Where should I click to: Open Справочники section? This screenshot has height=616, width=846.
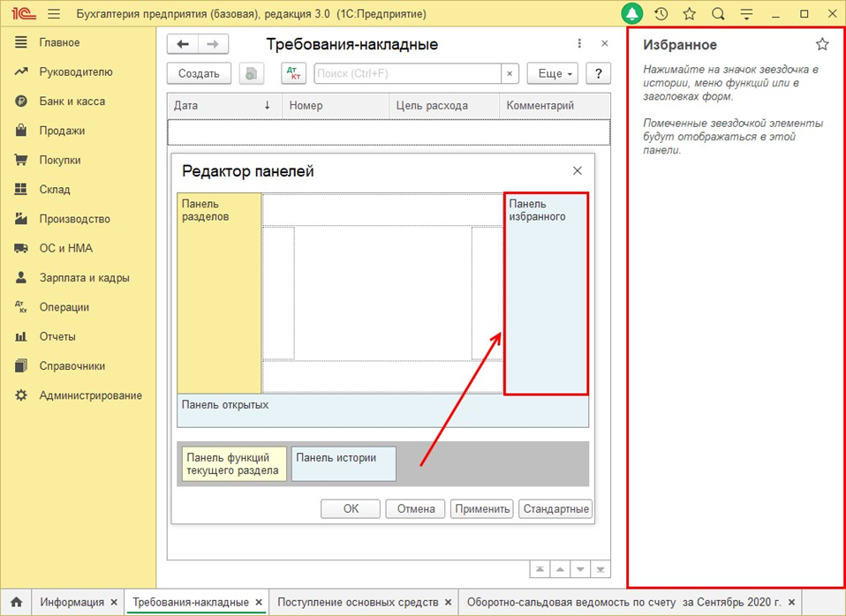click(72, 365)
